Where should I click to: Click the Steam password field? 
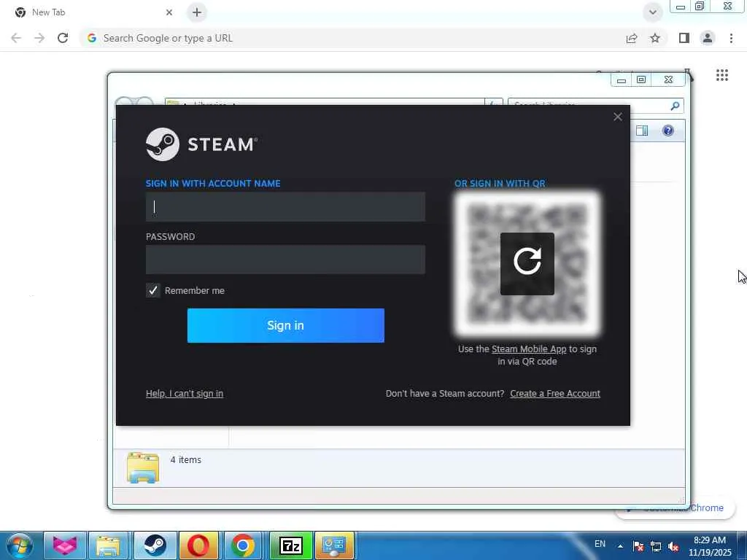pos(285,260)
